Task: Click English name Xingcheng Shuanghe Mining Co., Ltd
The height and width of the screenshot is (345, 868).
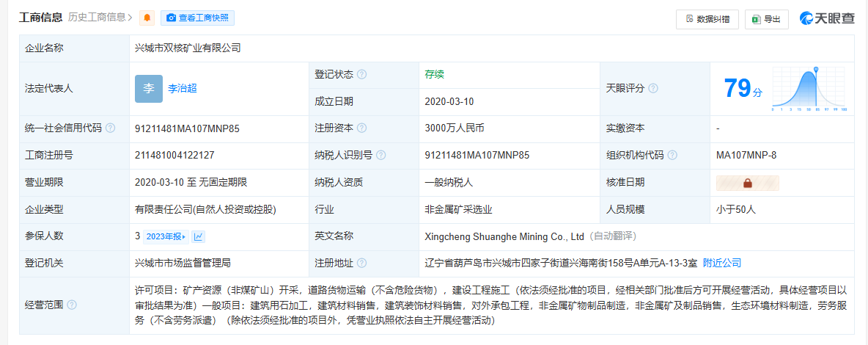Action: pos(504,236)
